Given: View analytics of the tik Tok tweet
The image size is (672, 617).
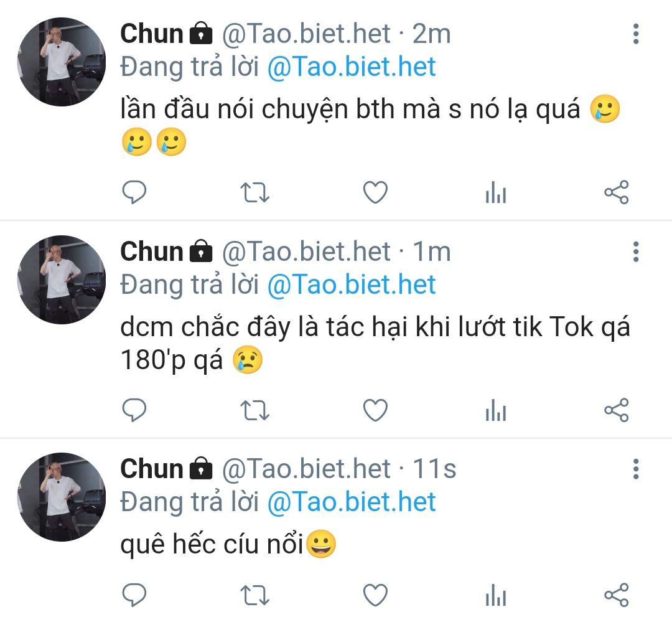Looking at the screenshot, I should [x=496, y=412].
